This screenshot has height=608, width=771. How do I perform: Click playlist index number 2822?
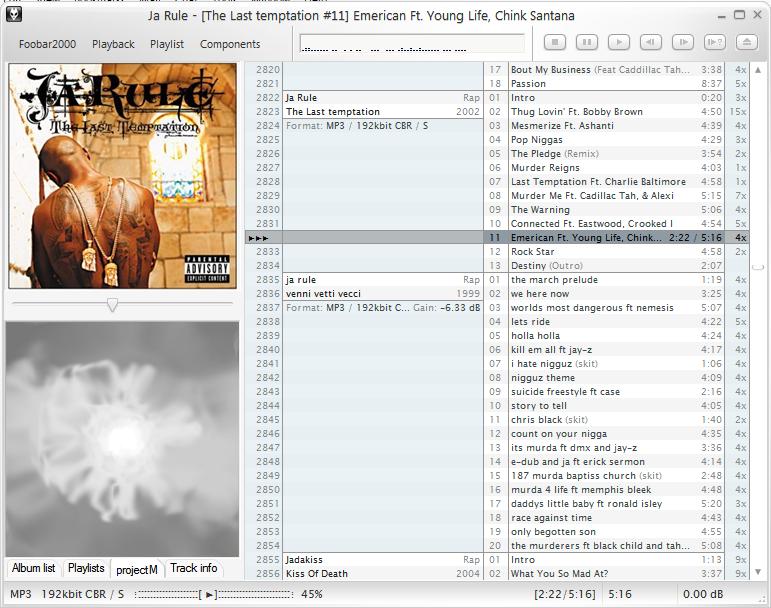tap(267, 98)
